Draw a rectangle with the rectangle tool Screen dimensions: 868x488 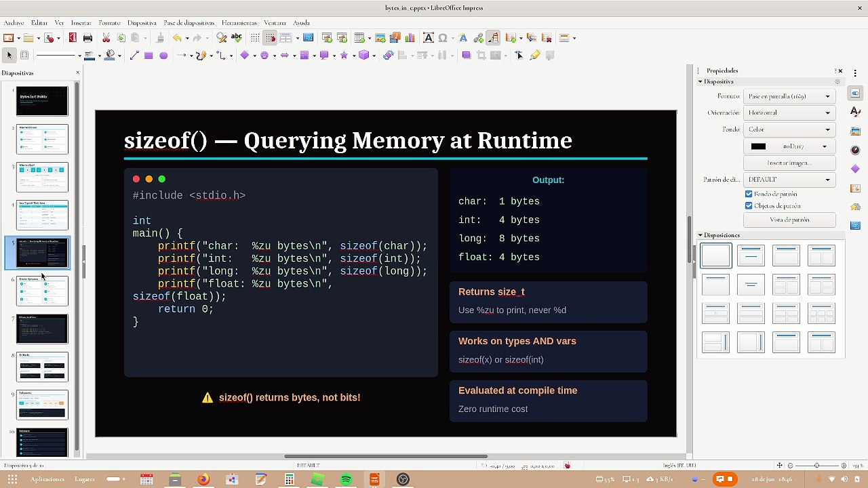click(149, 56)
